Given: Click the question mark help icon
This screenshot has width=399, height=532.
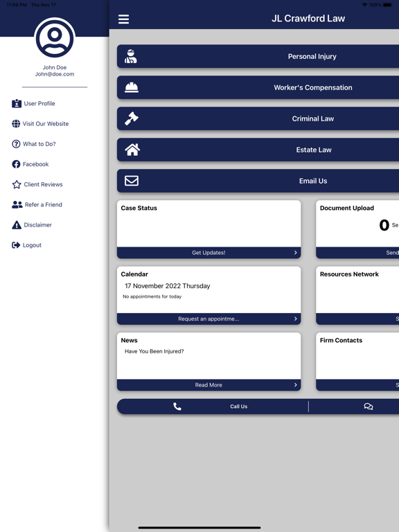Looking at the screenshot, I should [x=16, y=144].
